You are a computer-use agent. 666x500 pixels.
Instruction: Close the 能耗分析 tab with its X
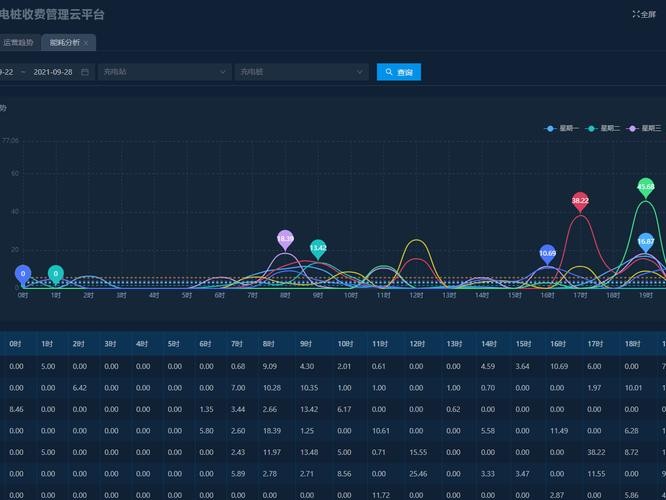pyautogui.click(x=86, y=43)
